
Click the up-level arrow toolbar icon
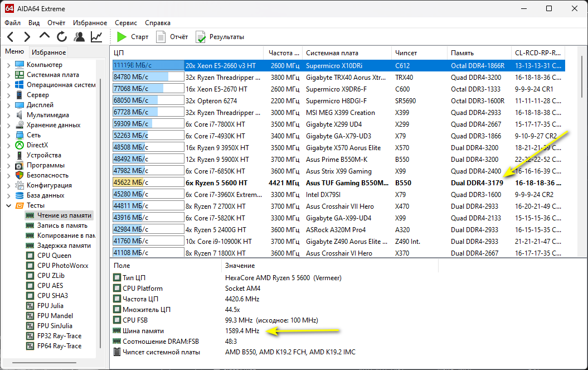click(x=44, y=36)
